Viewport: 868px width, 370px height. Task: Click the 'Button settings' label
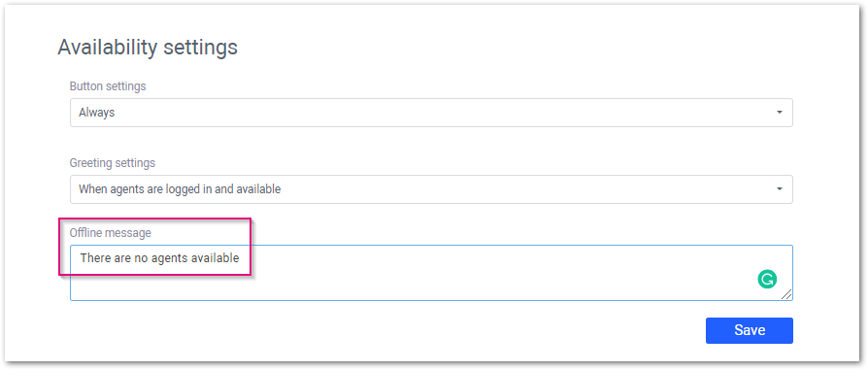tap(108, 86)
